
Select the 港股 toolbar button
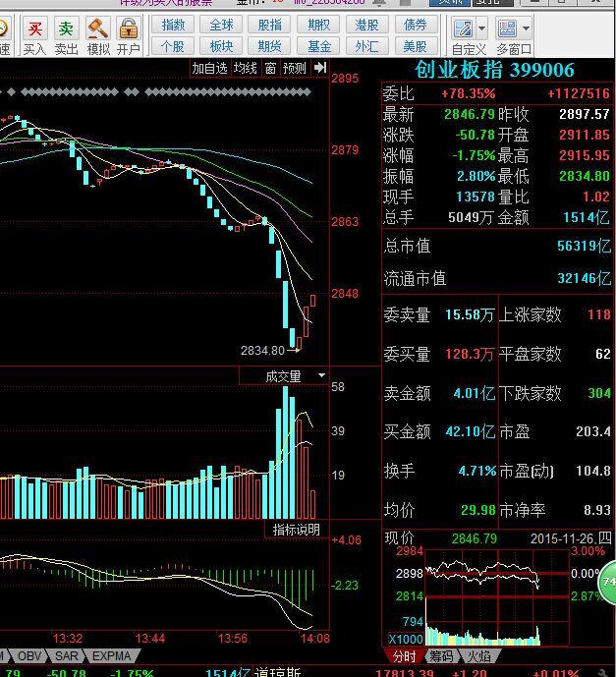pyautogui.click(x=366, y=25)
